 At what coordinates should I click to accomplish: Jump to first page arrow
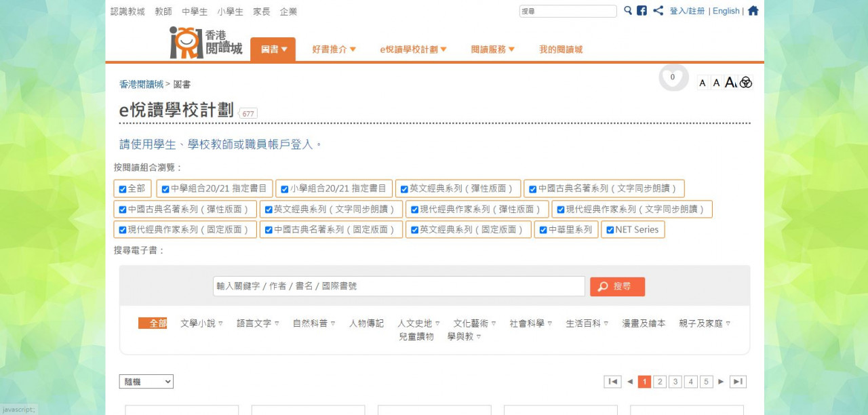point(612,382)
